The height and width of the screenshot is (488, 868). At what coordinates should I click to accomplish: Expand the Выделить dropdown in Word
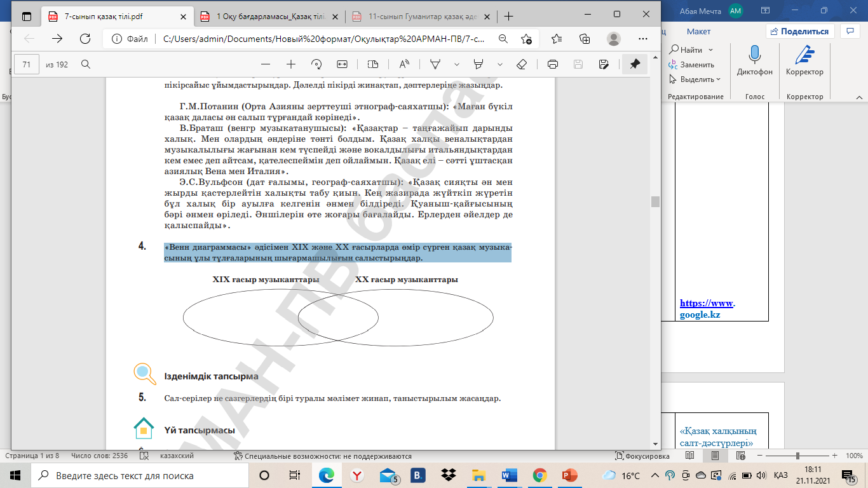(x=718, y=79)
